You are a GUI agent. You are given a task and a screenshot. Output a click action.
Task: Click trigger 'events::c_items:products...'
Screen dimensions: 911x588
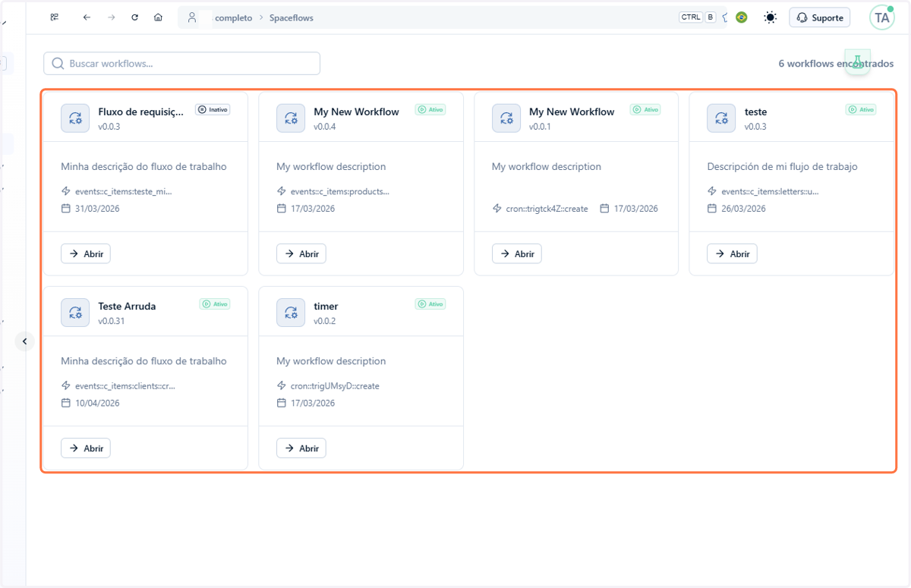(x=339, y=191)
